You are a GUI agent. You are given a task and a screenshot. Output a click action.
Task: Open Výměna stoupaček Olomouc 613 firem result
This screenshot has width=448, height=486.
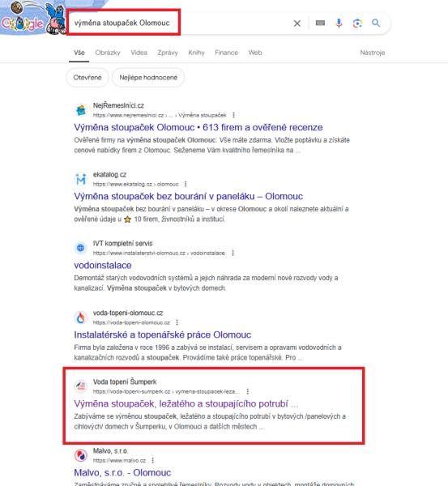[198, 127]
